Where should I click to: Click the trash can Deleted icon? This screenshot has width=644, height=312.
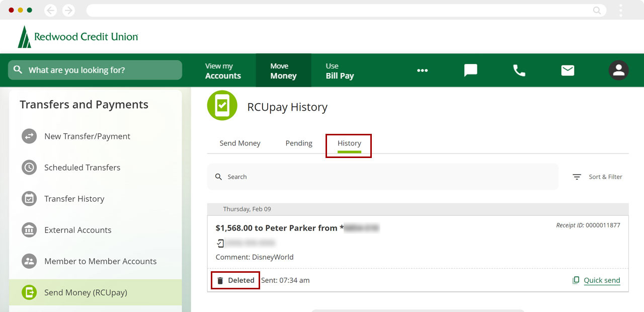pos(220,280)
